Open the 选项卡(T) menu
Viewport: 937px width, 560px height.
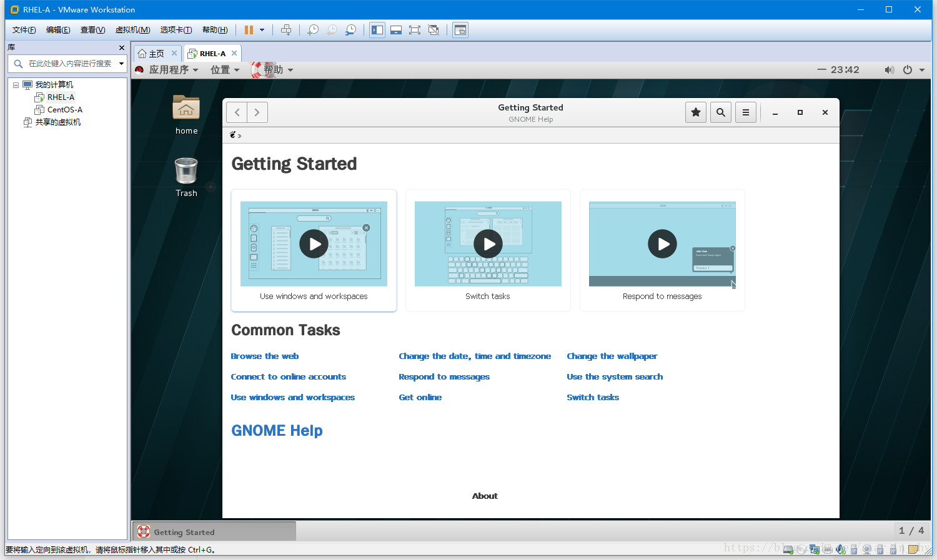[176, 30]
